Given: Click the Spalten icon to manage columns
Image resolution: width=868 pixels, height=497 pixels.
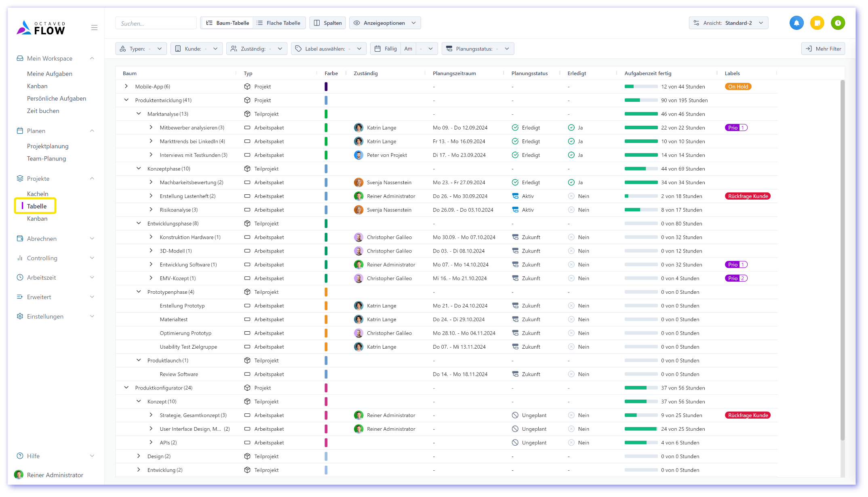Looking at the screenshot, I should point(327,23).
